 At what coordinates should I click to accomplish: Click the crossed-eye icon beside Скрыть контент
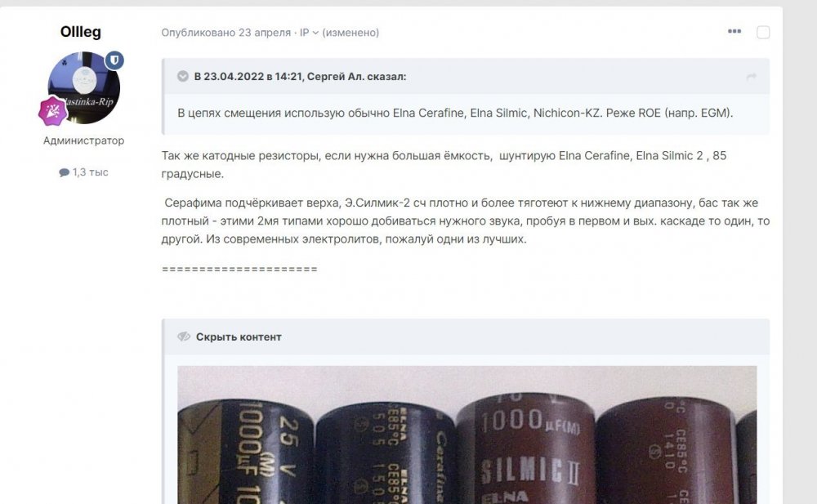click(x=183, y=337)
